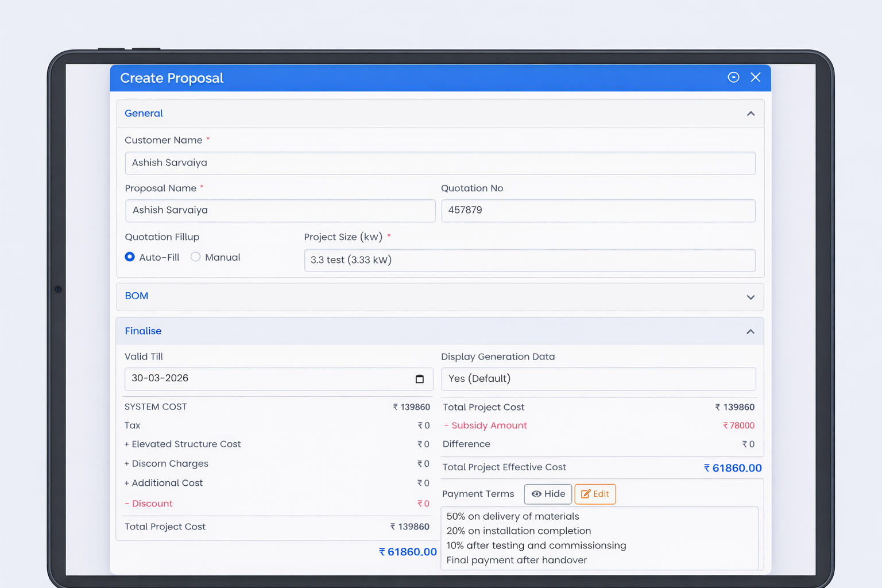Click the Payment Terms text area
Screen dimensions: 882x588
(599, 538)
